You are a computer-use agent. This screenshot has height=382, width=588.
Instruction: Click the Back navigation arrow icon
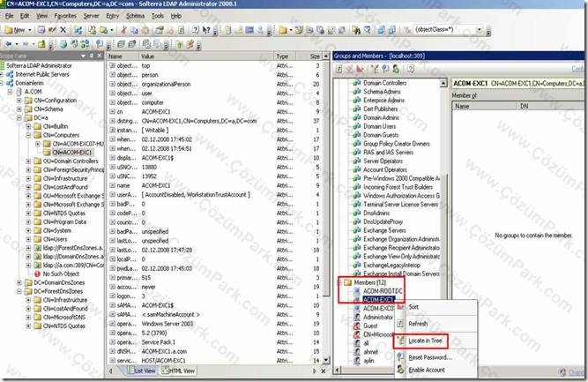pyautogui.click(x=8, y=44)
